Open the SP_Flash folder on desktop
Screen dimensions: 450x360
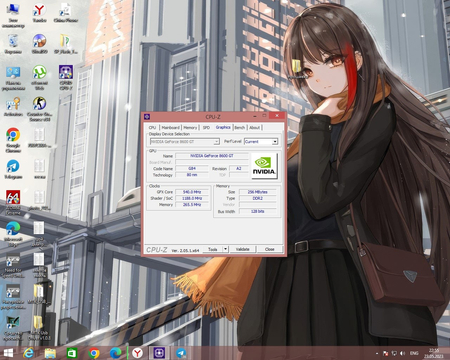pyautogui.click(x=66, y=44)
